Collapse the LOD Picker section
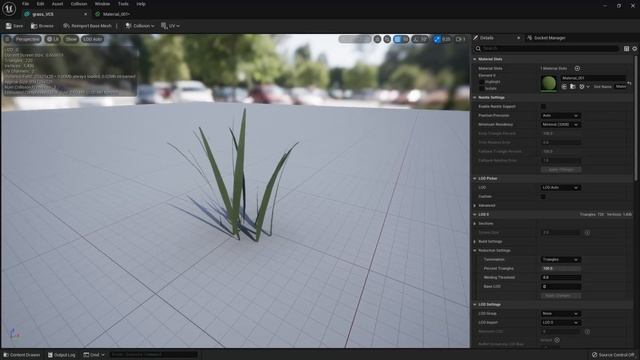640x360 pixels. click(475, 179)
